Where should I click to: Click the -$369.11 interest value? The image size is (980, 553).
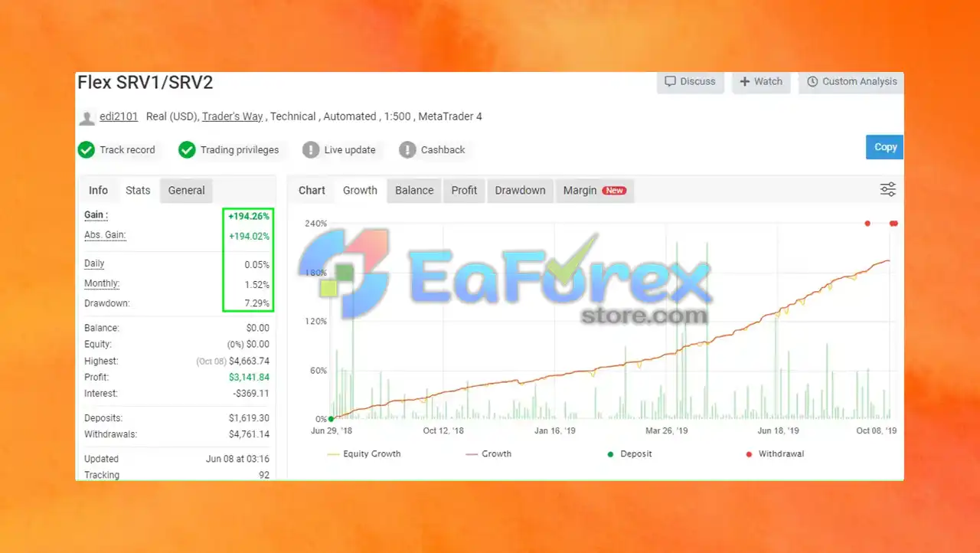250,393
